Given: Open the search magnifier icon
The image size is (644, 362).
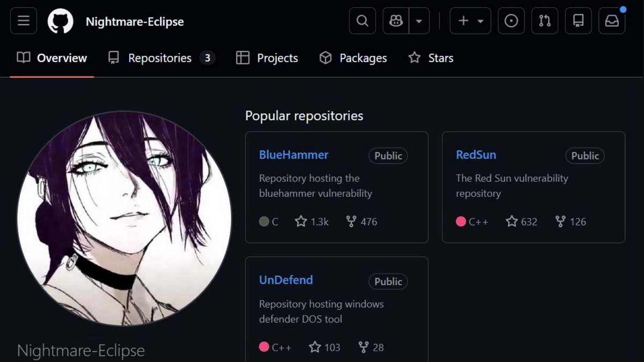Looking at the screenshot, I should 362,21.
